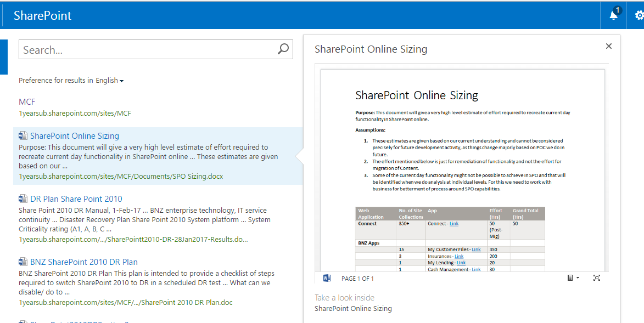Click the document preview heading text

[417, 95]
